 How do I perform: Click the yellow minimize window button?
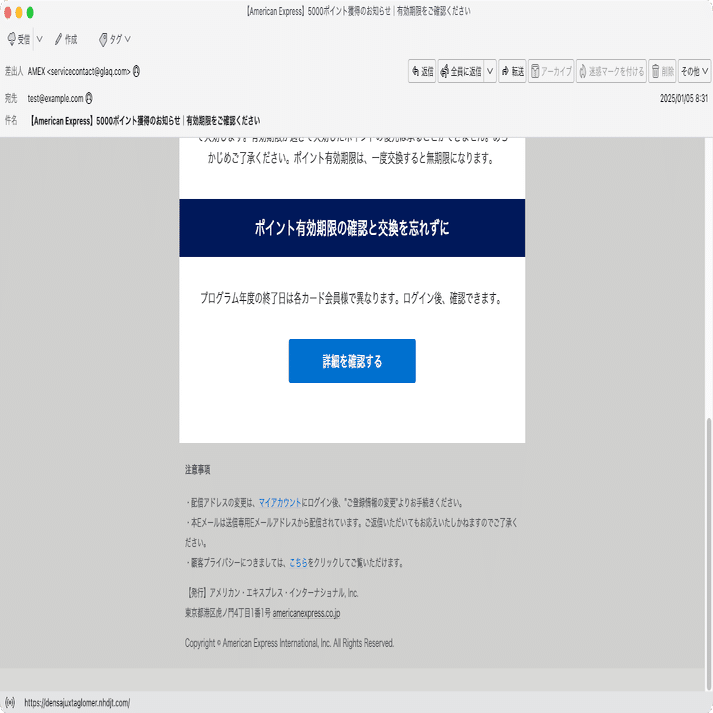click(x=19, y=12)
